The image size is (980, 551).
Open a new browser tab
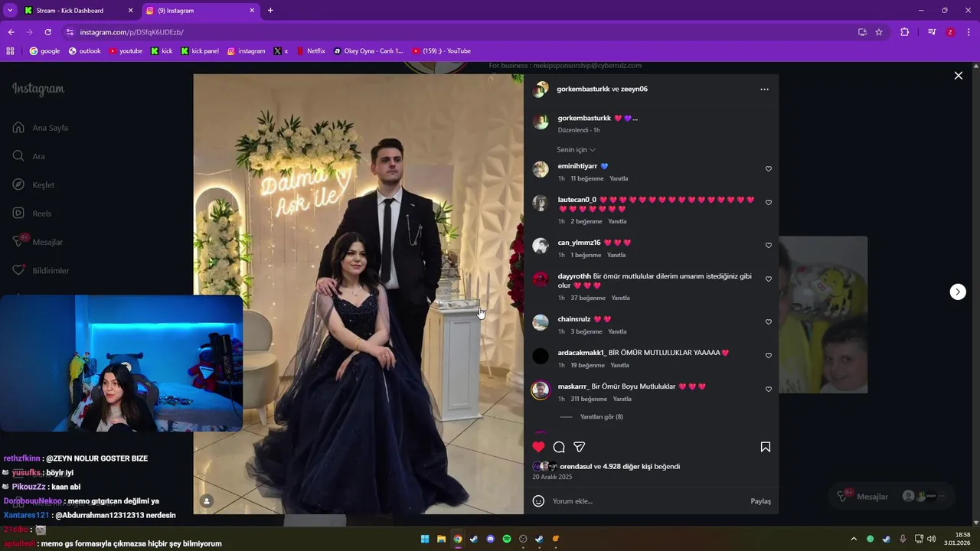270,11
